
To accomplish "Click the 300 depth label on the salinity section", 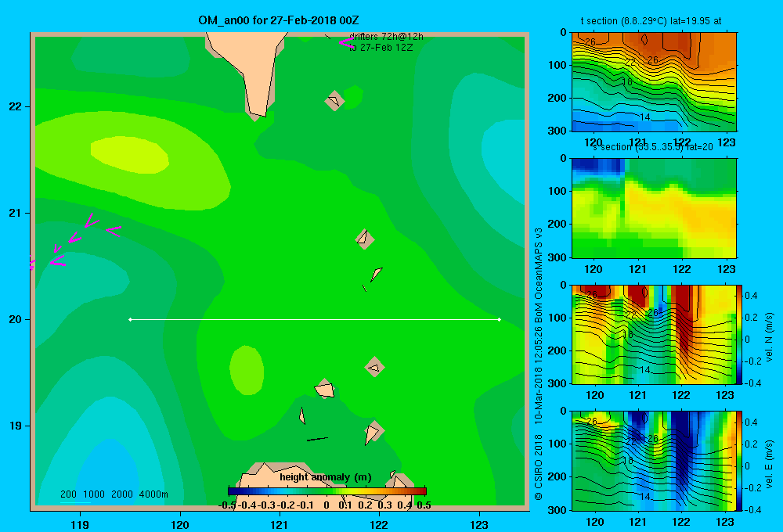I will point(559,257).
